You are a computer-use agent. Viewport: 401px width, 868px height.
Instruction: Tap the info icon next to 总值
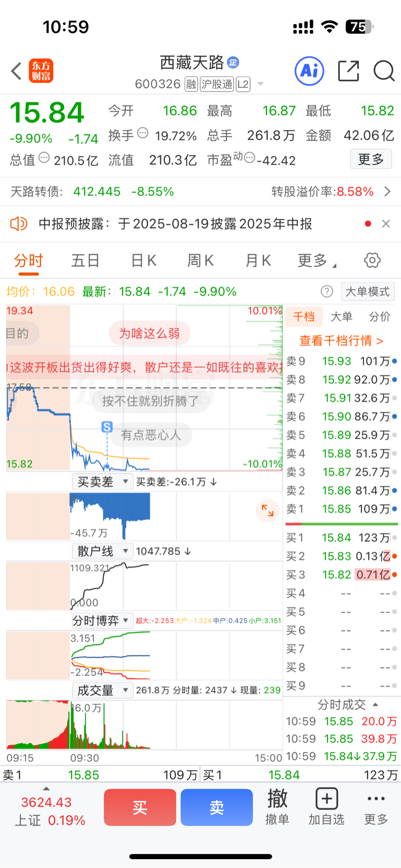pyautogui.click(x=44, y=157)
